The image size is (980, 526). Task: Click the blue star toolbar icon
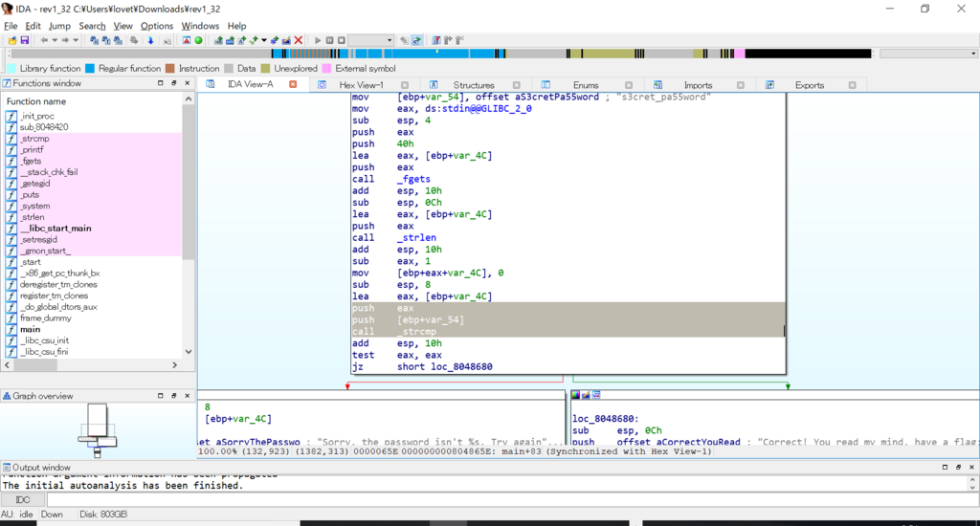coord(275,40)
